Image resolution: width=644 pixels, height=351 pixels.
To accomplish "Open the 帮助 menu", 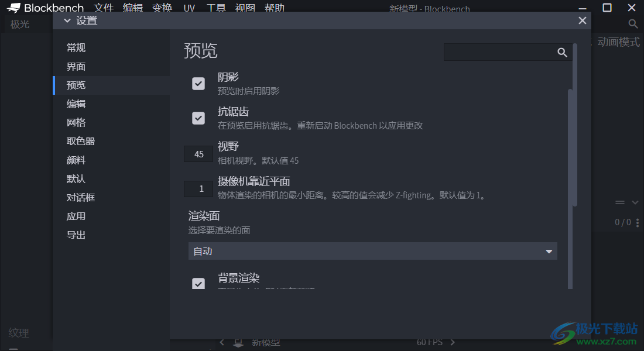I will click(275, 8).
